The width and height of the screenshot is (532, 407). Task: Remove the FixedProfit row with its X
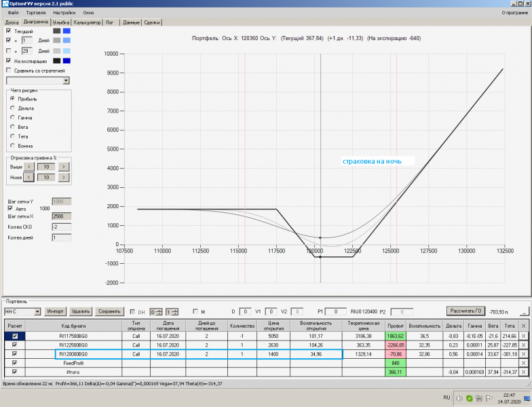coord(523,363)
